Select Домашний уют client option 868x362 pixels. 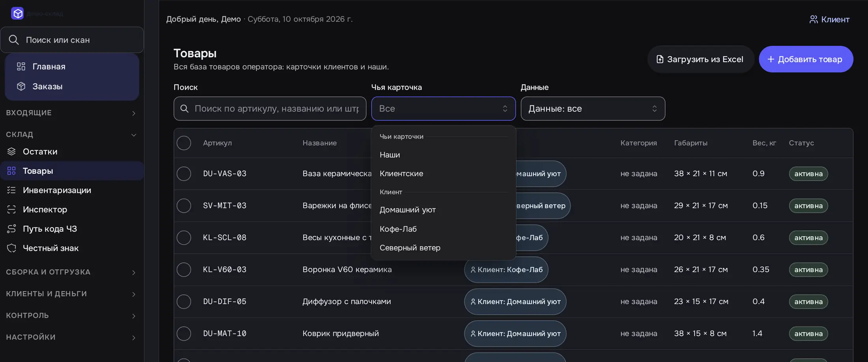click(443, 210)
